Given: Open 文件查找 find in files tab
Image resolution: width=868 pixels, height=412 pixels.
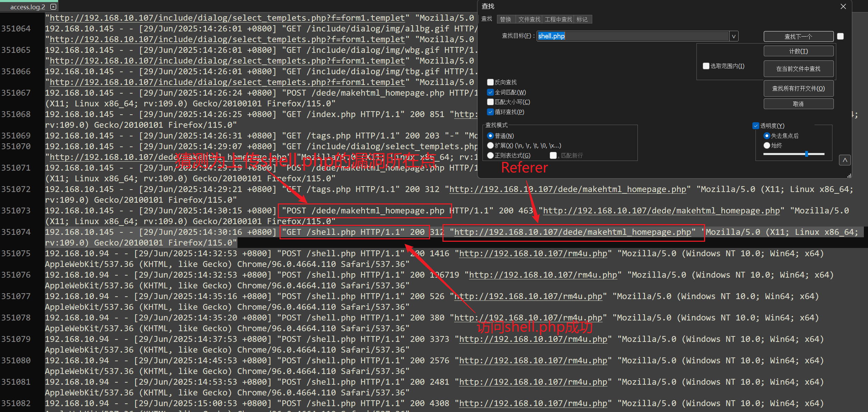Looking at the screenshot, I should (x=529, y=19).
